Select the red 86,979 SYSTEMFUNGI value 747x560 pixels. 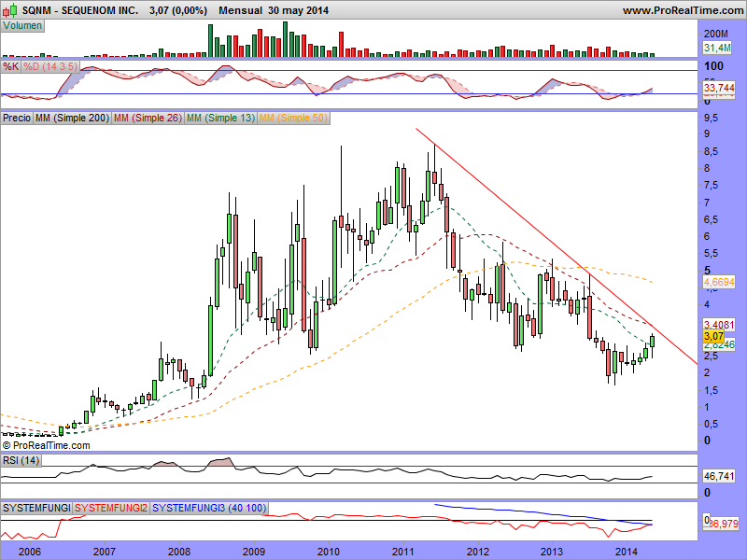pos(723,524)
